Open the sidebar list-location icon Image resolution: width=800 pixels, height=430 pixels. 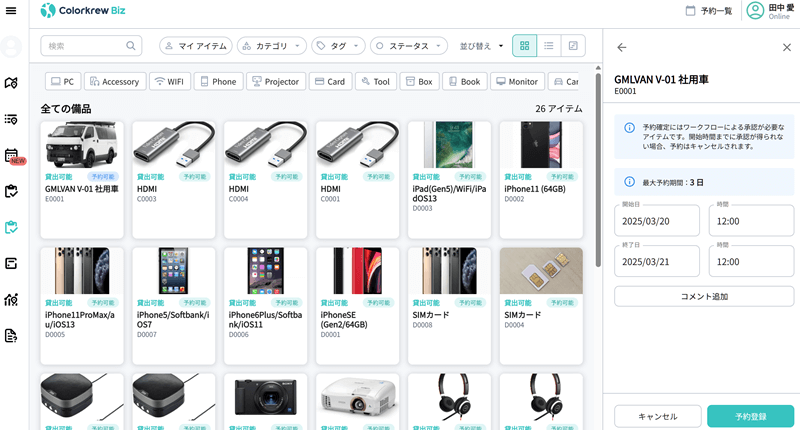(x=11, y=119)
